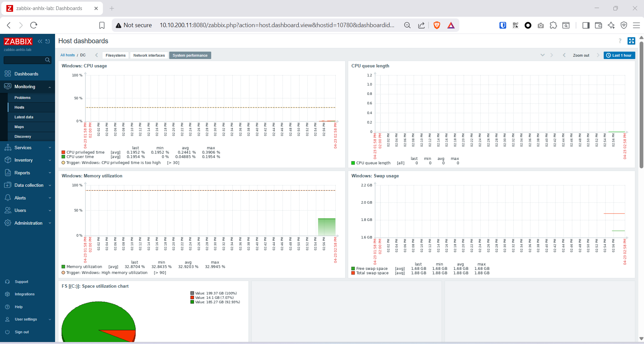Open the help question mark icon

click(x=620, y=41)
